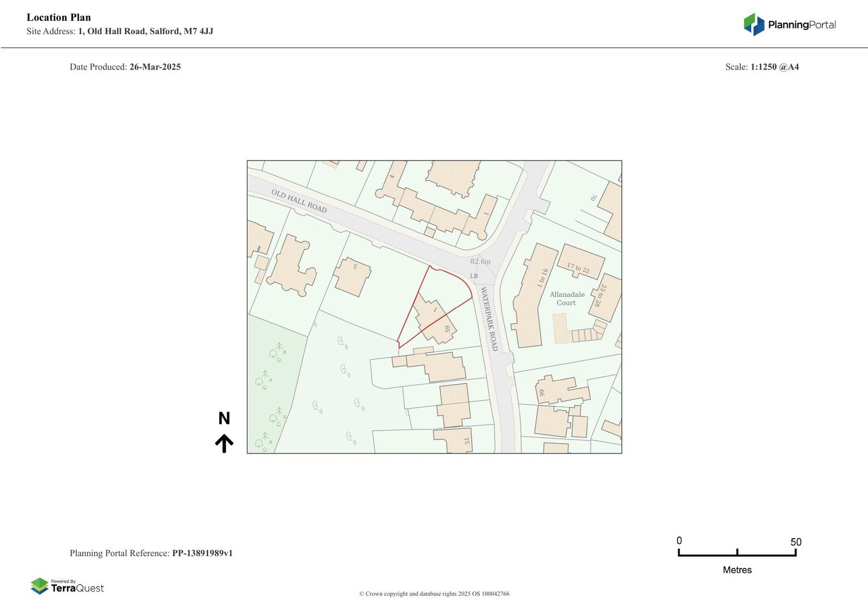
Task: Click the building labelled 23 to 28
Action: (607, 297)
